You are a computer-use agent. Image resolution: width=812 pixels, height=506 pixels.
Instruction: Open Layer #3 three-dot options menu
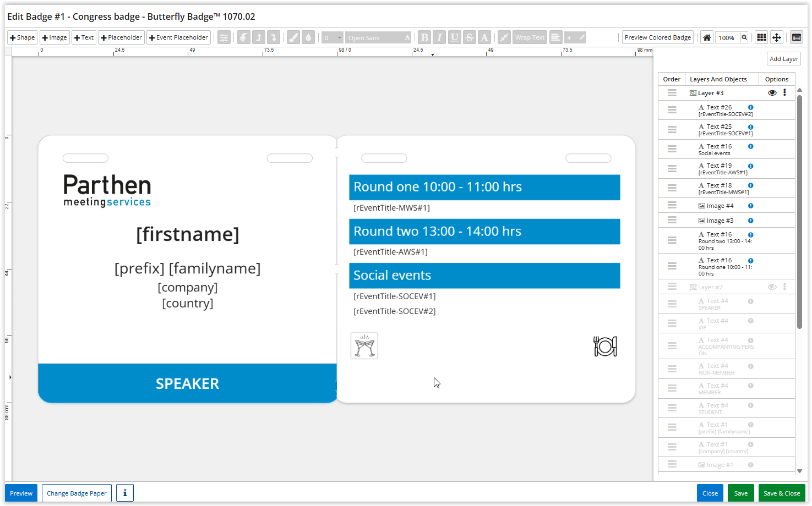[x=784, y=93]
